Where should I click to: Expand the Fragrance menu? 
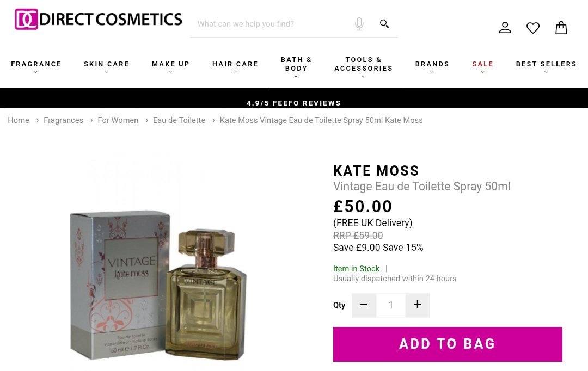coord(36,64)
